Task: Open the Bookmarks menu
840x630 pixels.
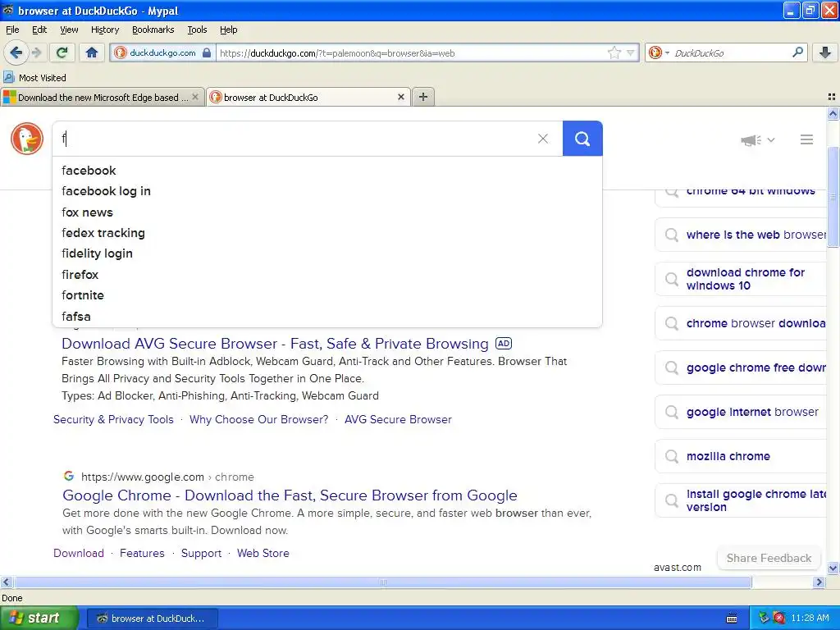Action: tap(153, 30)
